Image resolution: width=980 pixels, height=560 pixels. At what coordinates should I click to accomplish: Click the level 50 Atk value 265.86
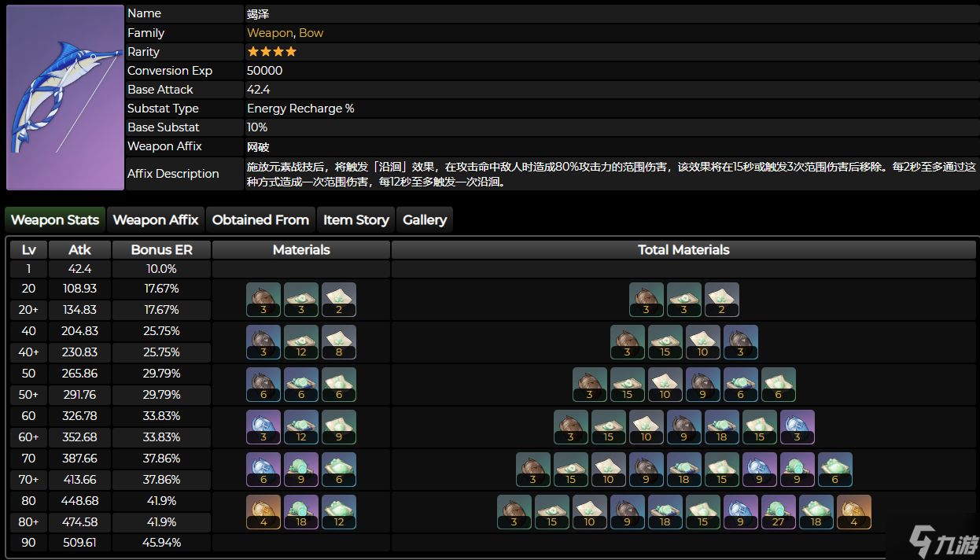tap(79, 374)
